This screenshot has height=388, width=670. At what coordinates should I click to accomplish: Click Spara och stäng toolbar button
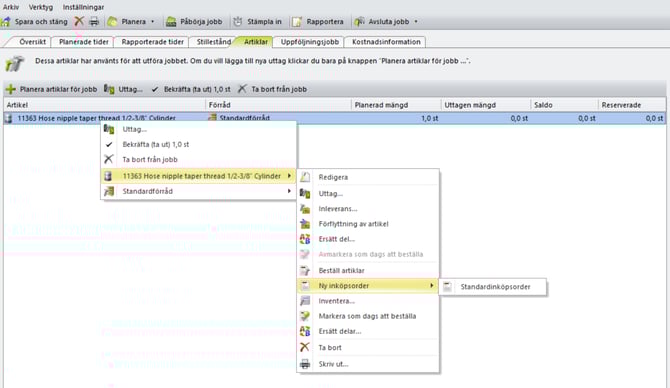click(35, 21)
